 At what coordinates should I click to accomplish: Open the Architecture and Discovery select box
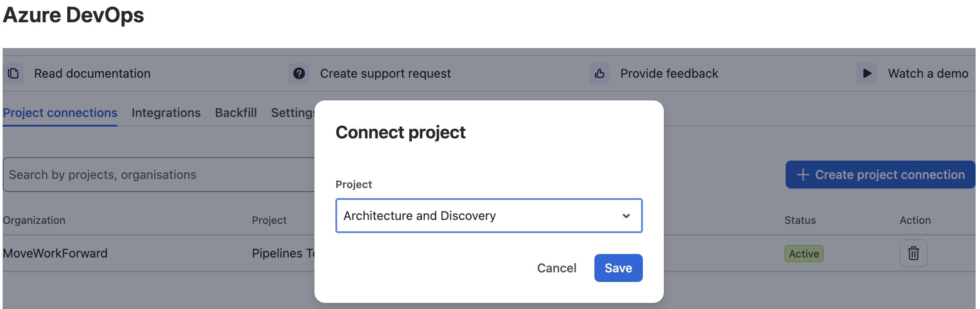coord(489,216)
